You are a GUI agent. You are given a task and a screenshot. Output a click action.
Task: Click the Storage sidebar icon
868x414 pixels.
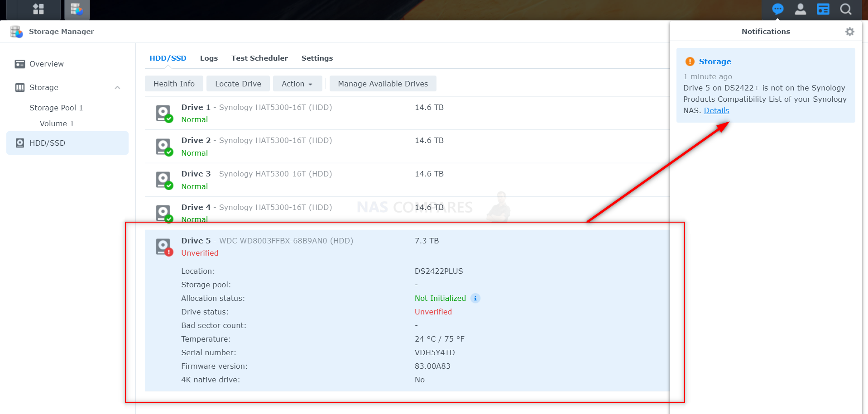click(x=20, y=87)
